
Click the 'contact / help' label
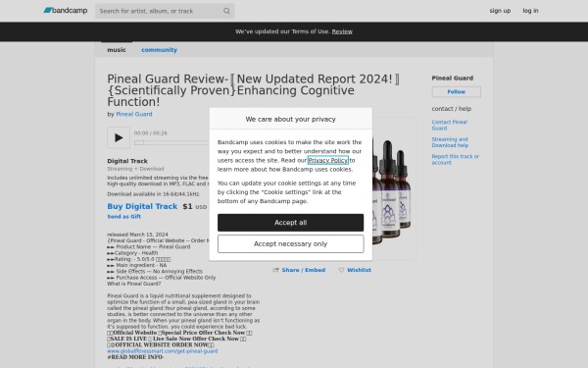tap(451, 109)
